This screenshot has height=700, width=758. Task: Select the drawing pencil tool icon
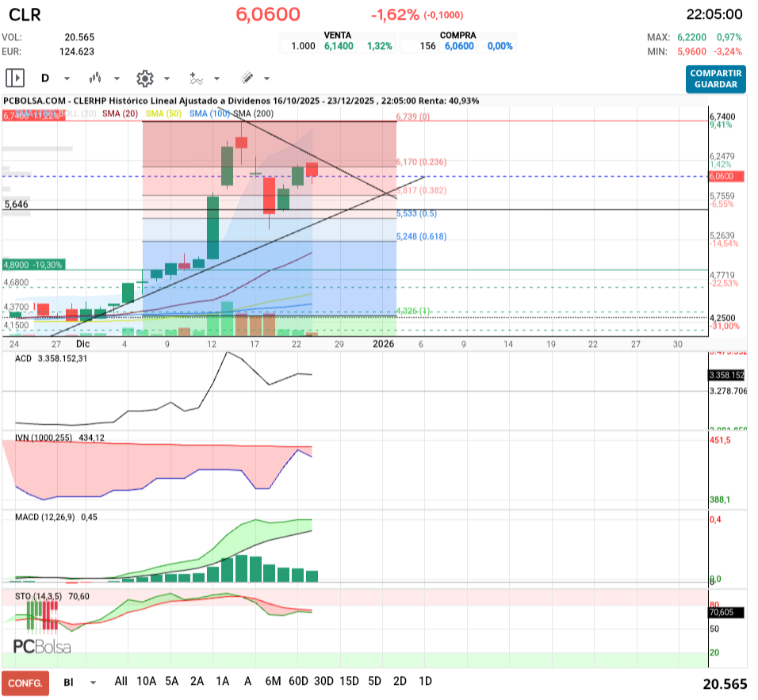coord(247,78)
